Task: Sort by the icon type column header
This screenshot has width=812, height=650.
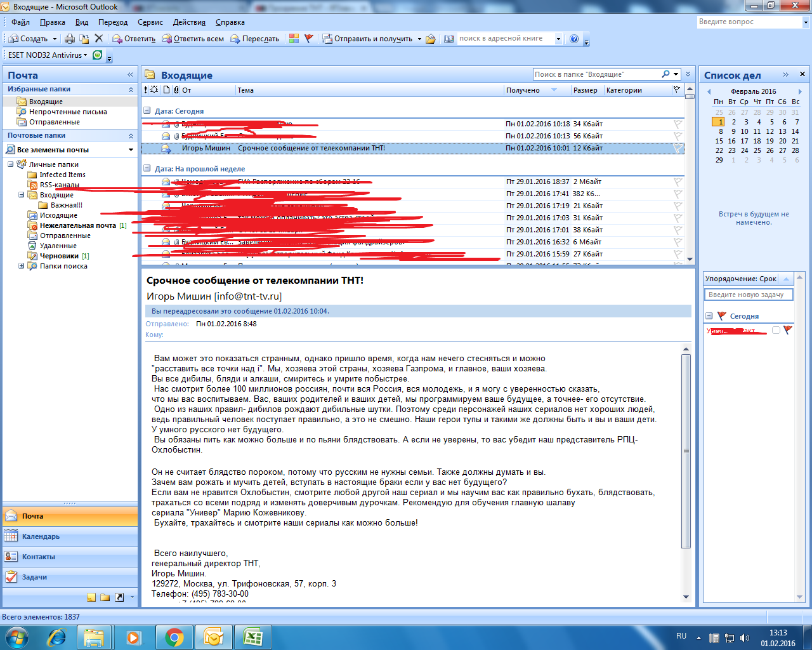Action: 166,90
